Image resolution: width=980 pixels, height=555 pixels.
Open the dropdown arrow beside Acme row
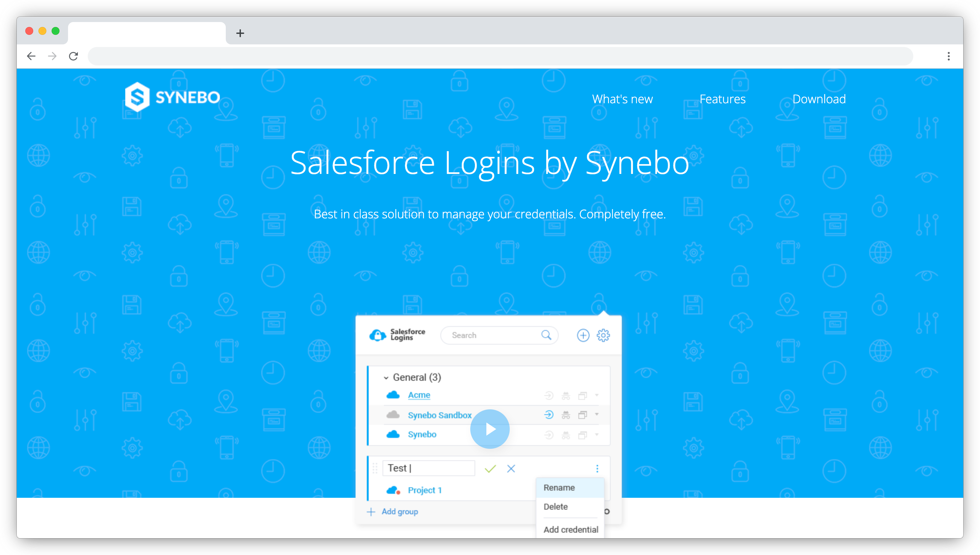pyautogui.click(x=596, y=395)
